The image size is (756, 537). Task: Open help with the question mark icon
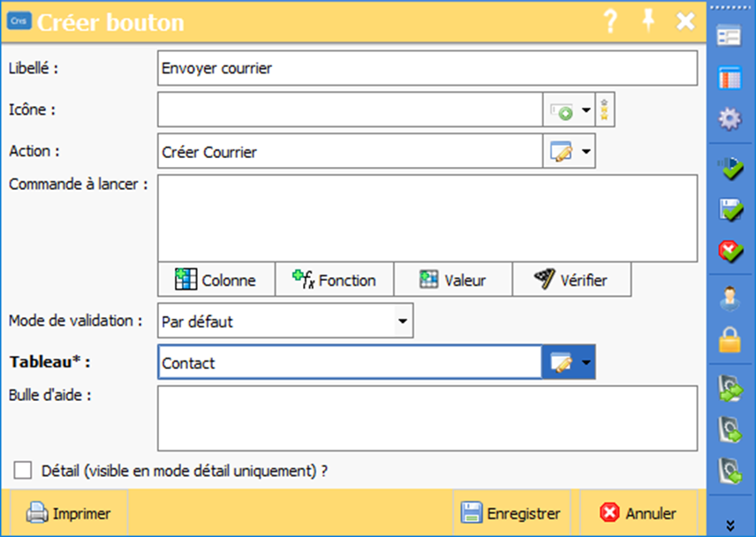coord(610,22)
